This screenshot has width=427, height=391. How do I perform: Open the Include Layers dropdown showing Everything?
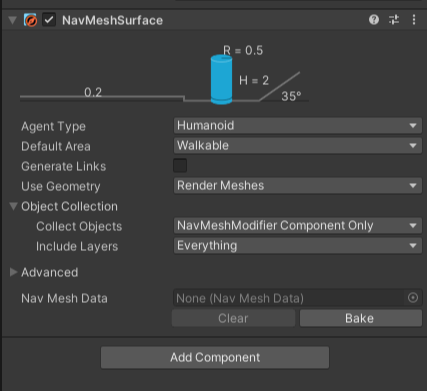click(x=298, y=246)
